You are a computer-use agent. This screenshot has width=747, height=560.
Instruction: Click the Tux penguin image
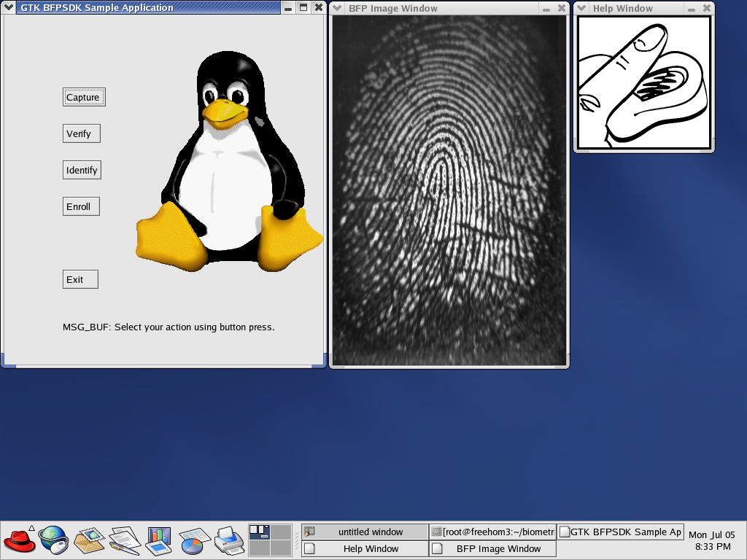point(228,164)
